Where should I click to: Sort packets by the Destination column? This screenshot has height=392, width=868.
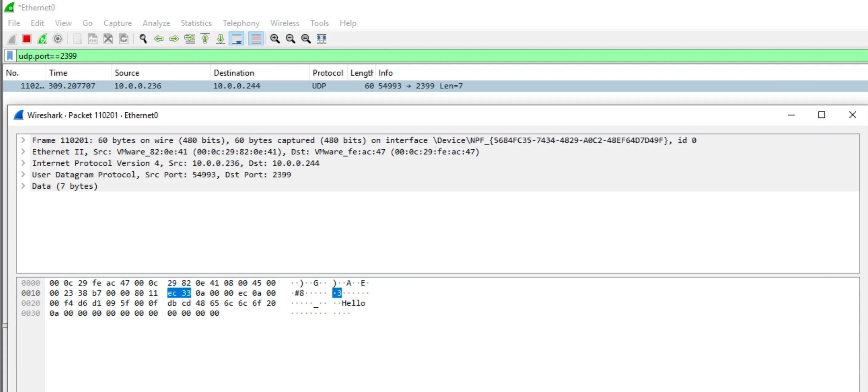click(x=260, y=73)
